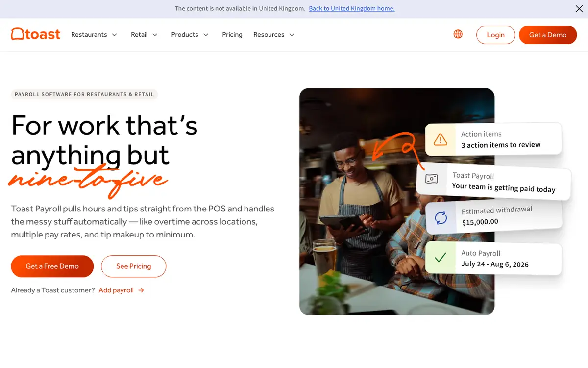Go to the Pricing page
The height and width of the screenshot is (368, 588).
(232, 35)
